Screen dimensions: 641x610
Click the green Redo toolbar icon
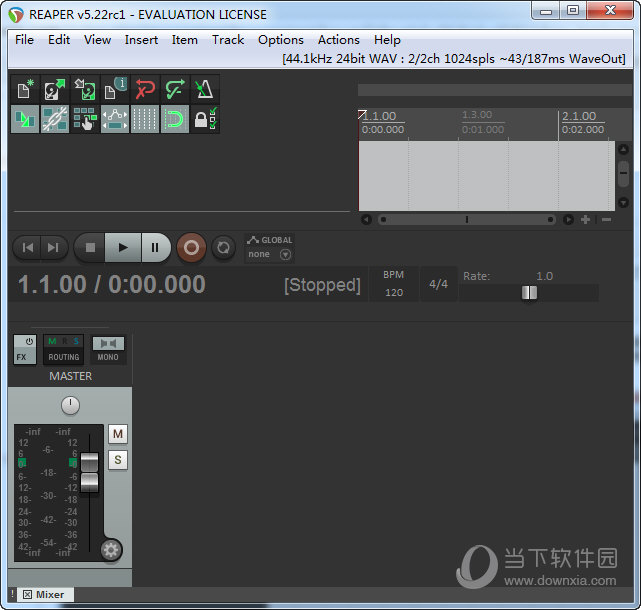[175, 89]
